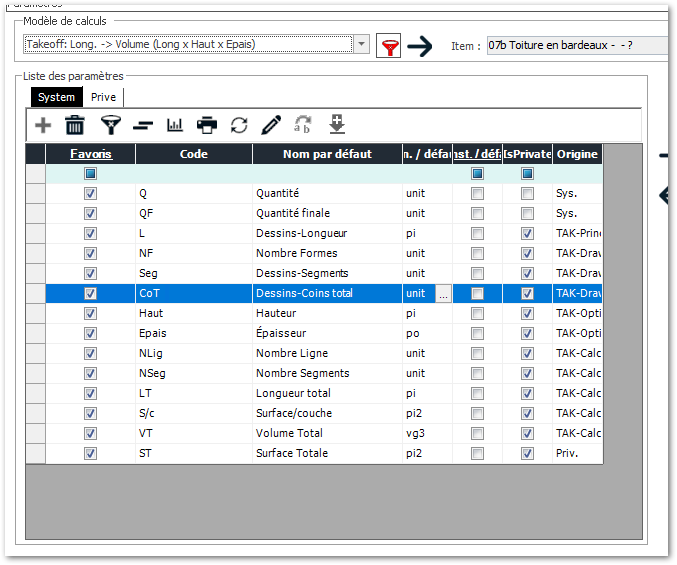This screenshot has width=677, height=565.
Task: Click the trash can delete icon
Action: pos(75,125)
